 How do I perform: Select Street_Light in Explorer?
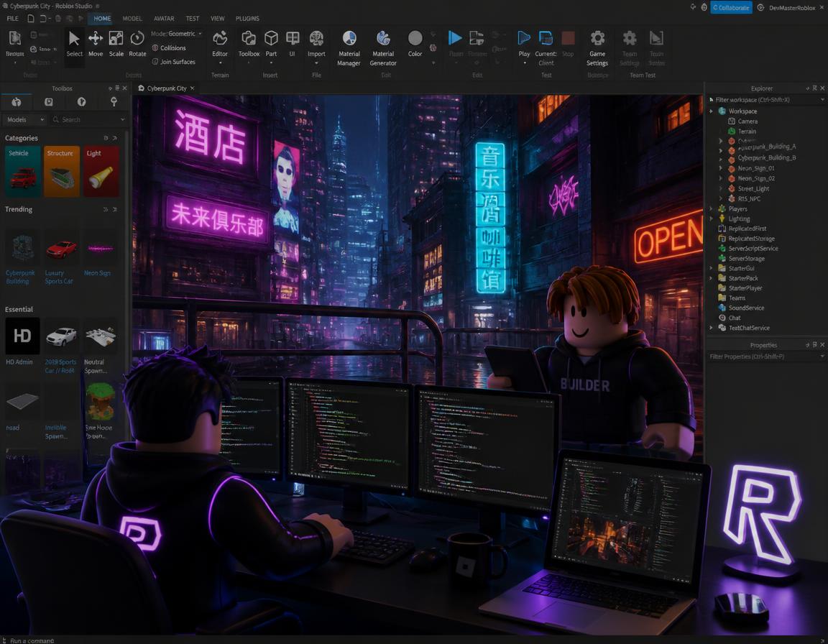coord(753,188)
